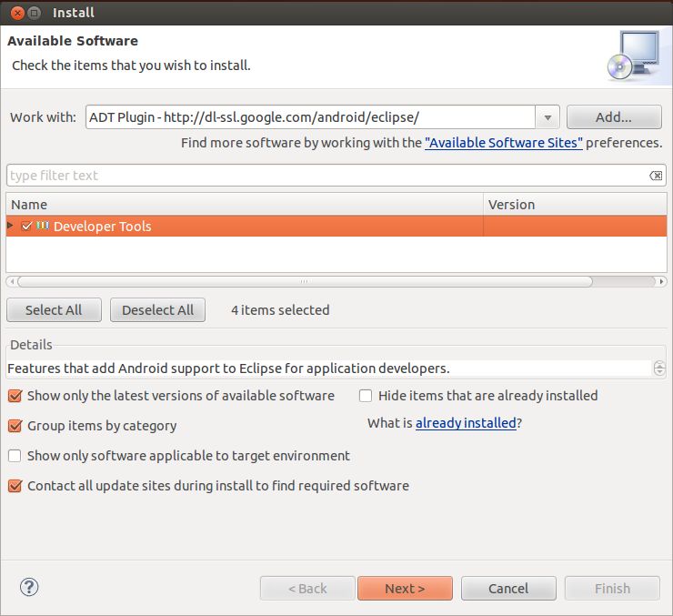Uncheck Group items by category
The image size is (673, 616).
(x=15, y=426)
